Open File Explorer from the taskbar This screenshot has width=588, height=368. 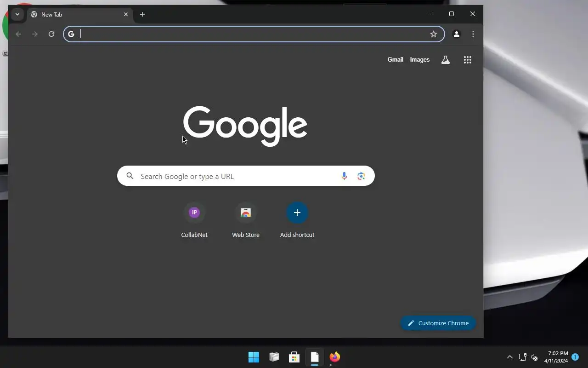[x=274, y=357]
